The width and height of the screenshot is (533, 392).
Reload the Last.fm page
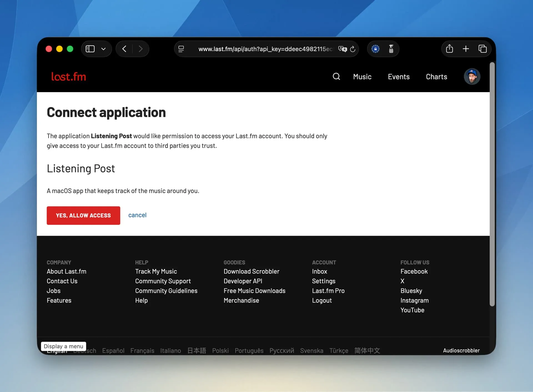click(353, 49)
